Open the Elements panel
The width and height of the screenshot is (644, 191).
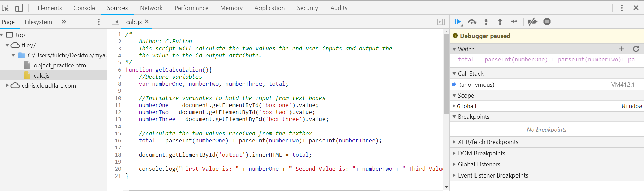coord(50,8)
